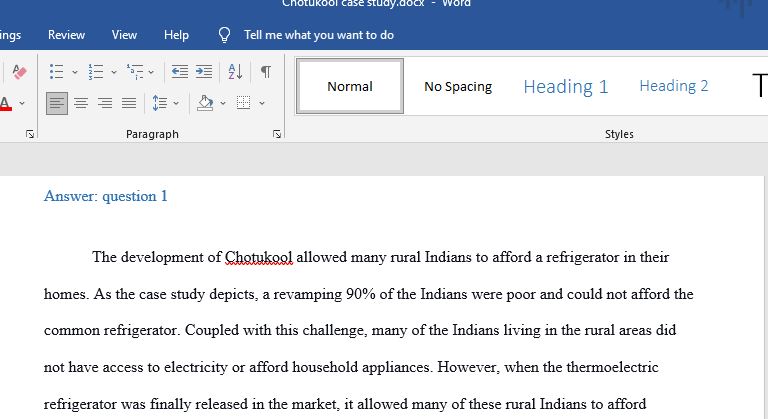Click the word 'thermoelectric' in the paragraph
Screen dimensions: 768x419
point(612,367)
